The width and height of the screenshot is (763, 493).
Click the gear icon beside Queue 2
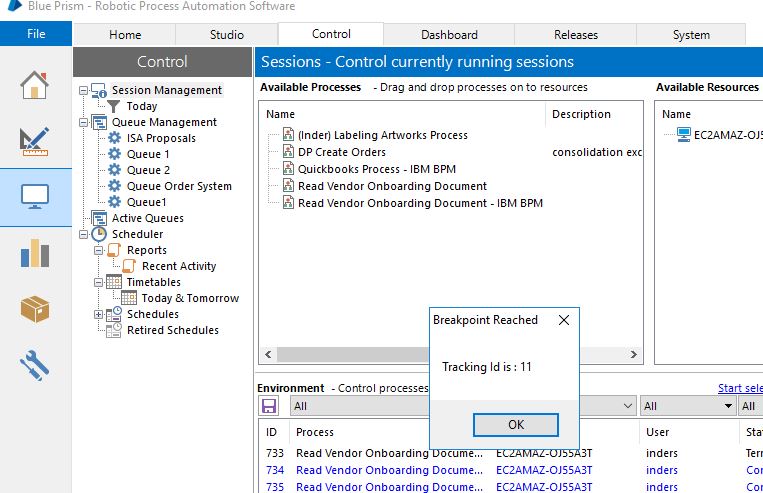tap(114, 170)
